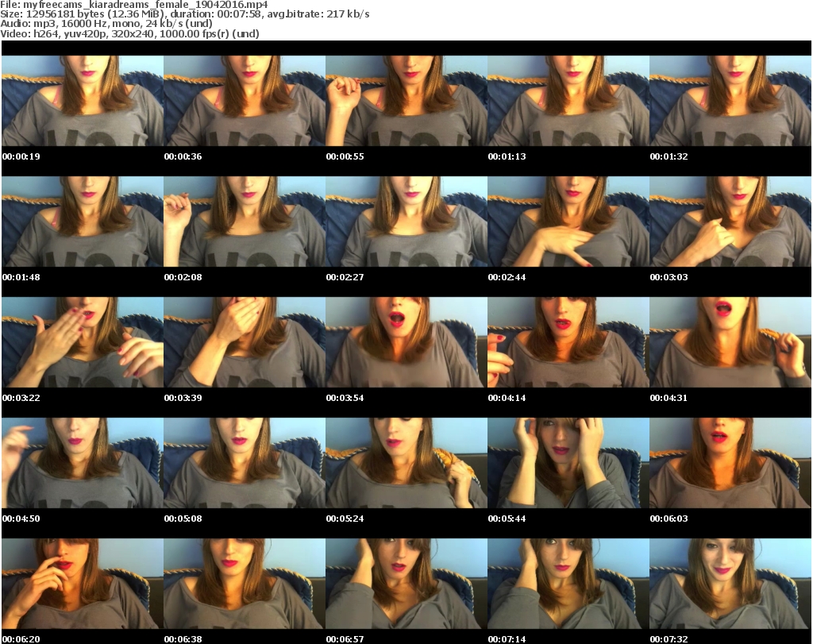Click the timestamp text 00:01:48
The width and height of the screenshot is (813, 644).
coord(21,277)
